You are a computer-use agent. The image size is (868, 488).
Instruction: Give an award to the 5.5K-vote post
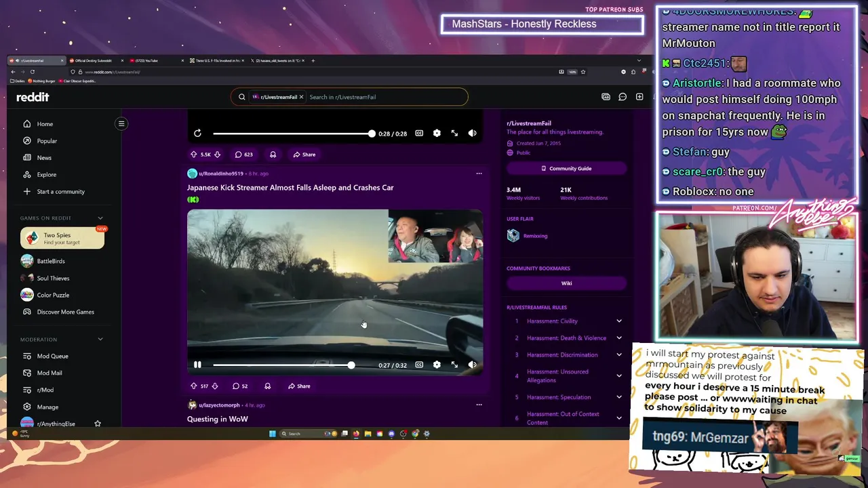coord(273,155)
